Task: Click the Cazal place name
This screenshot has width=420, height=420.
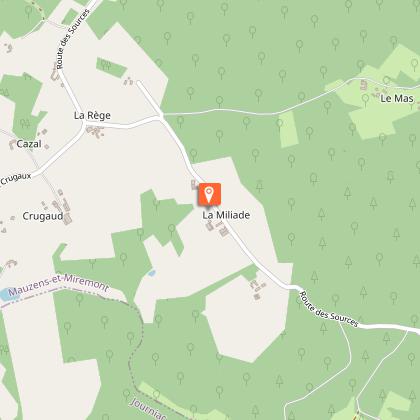Action: point(29,144)
